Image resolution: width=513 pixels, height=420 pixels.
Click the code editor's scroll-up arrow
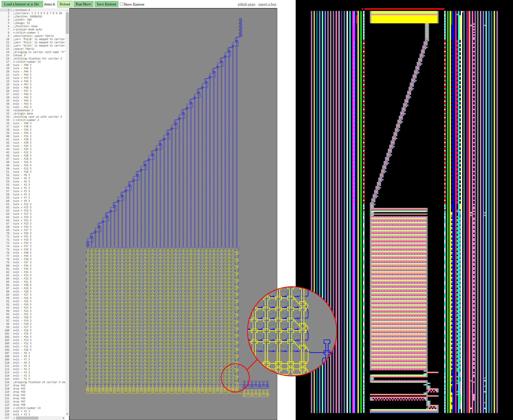point(67,10)
